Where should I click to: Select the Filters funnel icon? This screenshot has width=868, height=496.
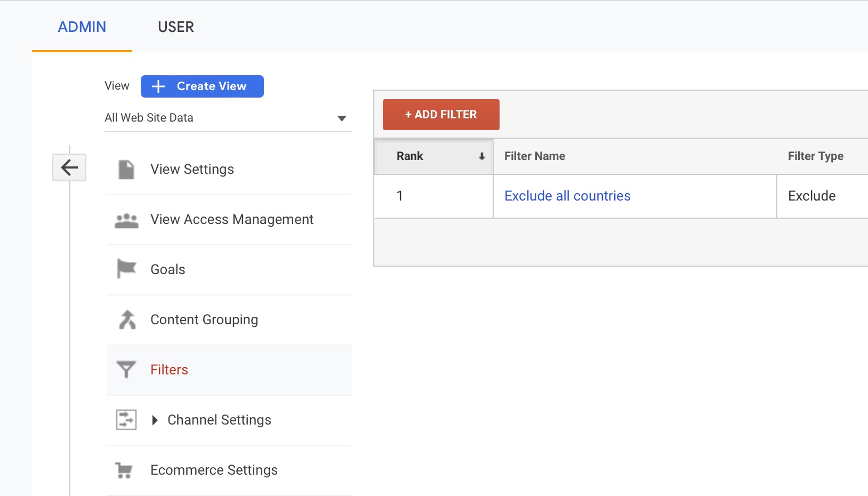point(126,369)
